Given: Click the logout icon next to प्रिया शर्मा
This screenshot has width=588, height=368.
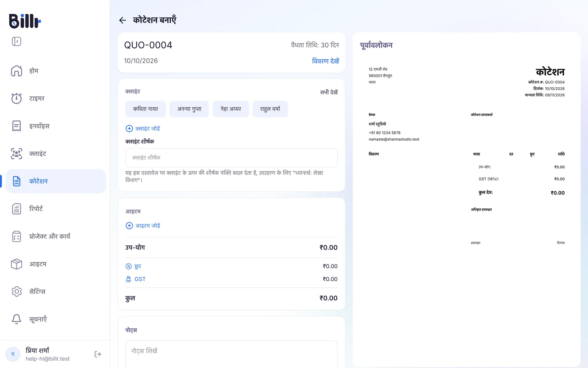Looking at the screenshot, I should pyautogui.click(x=98, y=354).
